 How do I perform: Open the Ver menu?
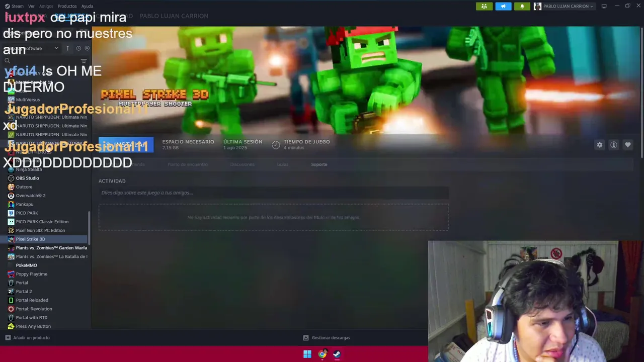(31, 6)
